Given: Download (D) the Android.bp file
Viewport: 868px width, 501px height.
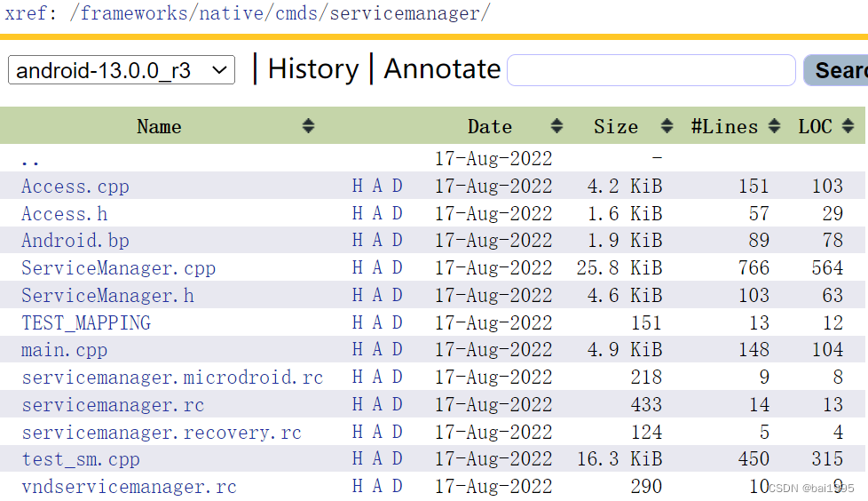Looking at the screenshot, I should tap(398, 240).
